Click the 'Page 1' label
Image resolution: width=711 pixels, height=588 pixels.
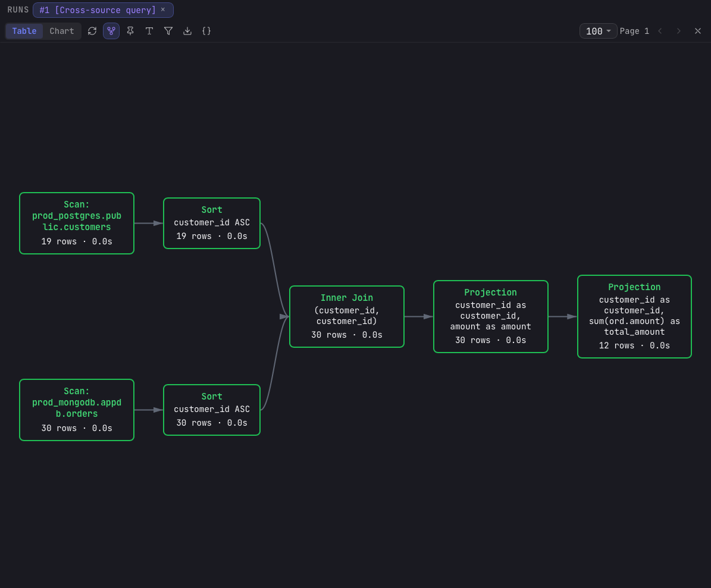pos(634,31)
